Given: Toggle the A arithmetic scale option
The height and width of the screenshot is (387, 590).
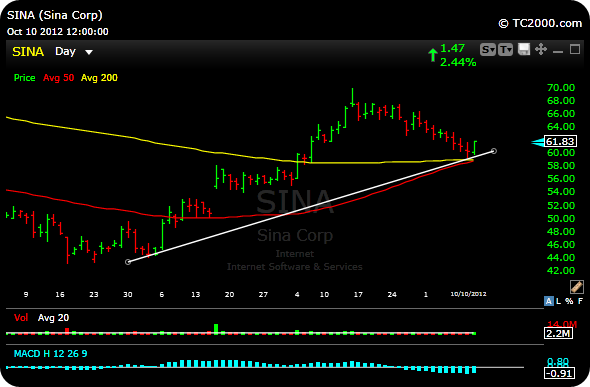Looking at the screenshot, I should coord(549,301).
